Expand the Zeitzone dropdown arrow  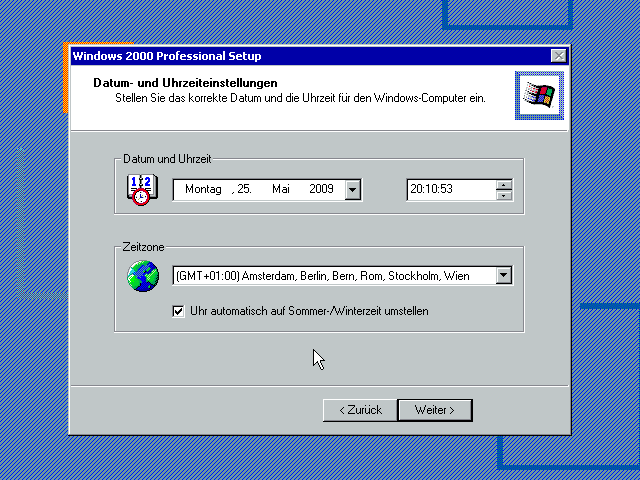click(504, 276)
